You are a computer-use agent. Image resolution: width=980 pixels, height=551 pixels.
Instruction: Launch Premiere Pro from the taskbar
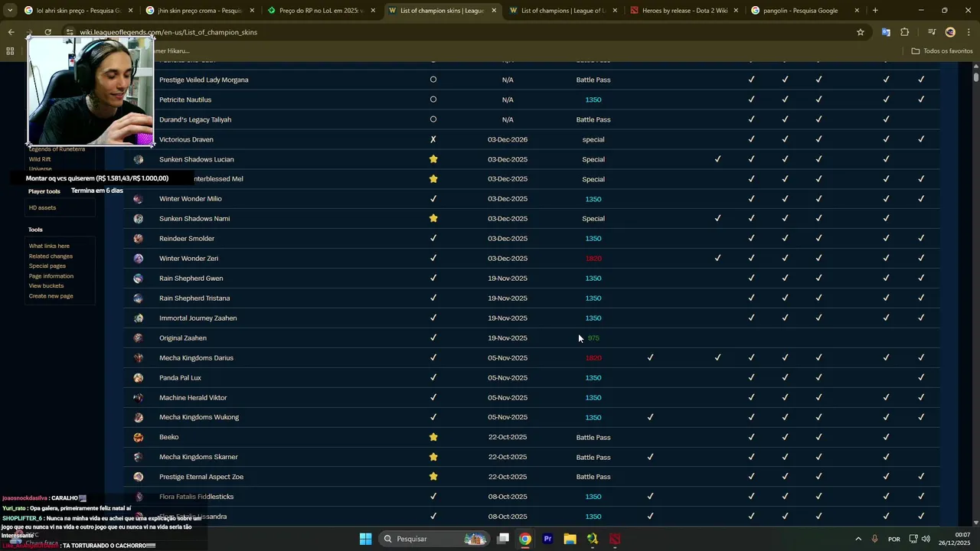(547, 539)
